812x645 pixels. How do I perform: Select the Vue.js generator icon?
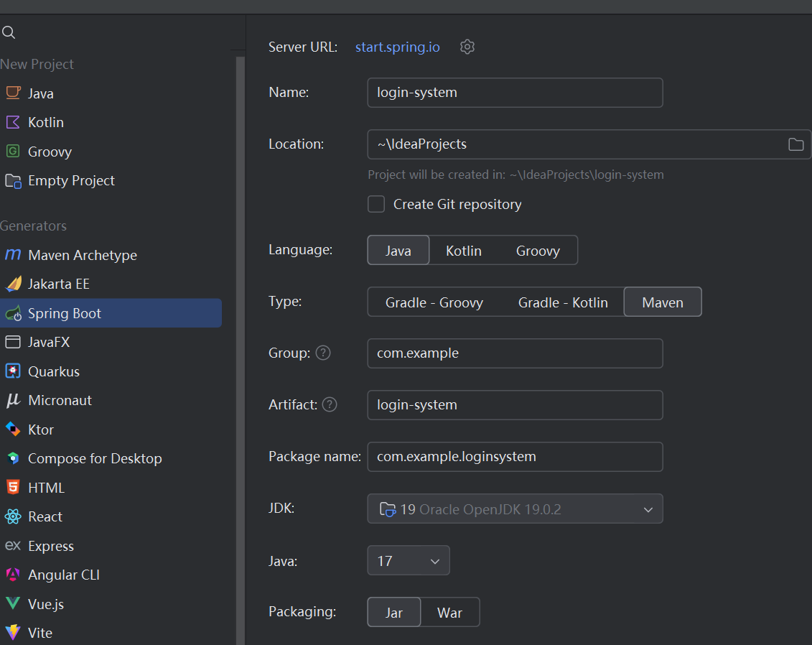point(13,604)
